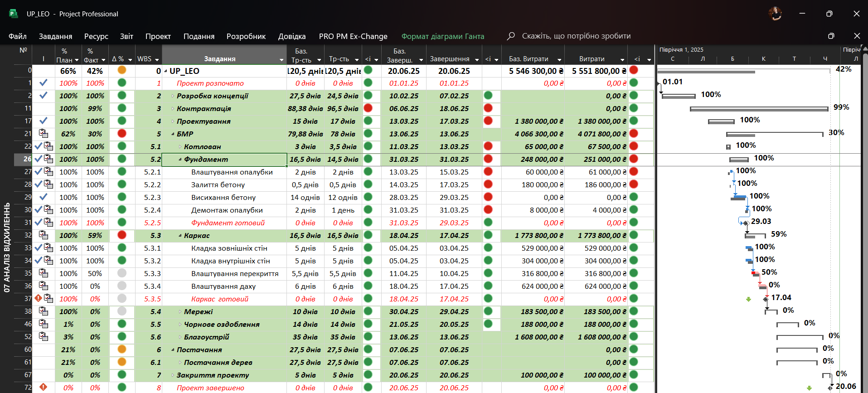Click the warning indicator on Каркас готовий row
This screenshot has height=393, width=868.
[x=39, y=298]
